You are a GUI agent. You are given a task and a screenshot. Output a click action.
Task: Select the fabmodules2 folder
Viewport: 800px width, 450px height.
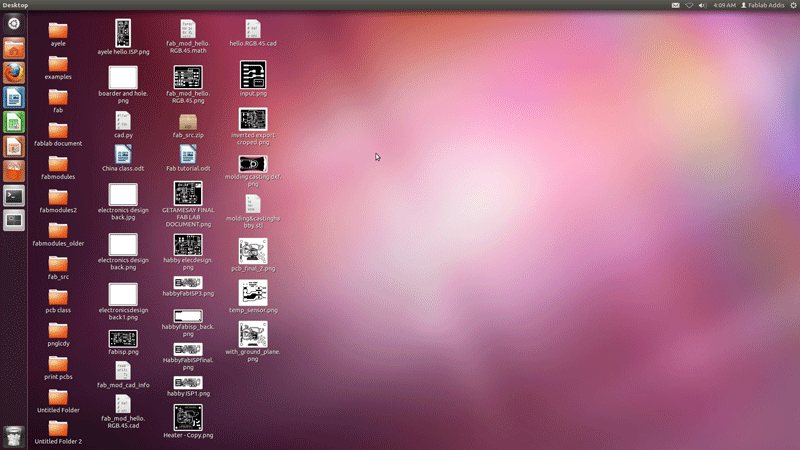point(58,197)
